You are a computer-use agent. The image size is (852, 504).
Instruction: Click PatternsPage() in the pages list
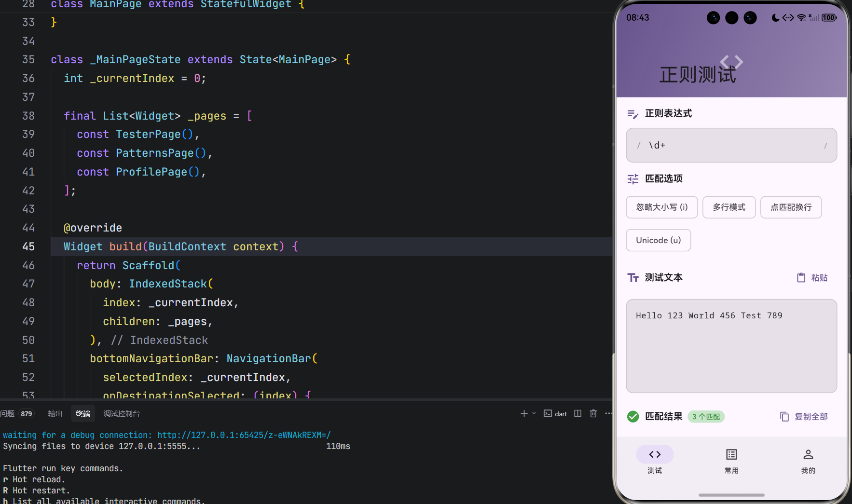coord(161,153)
